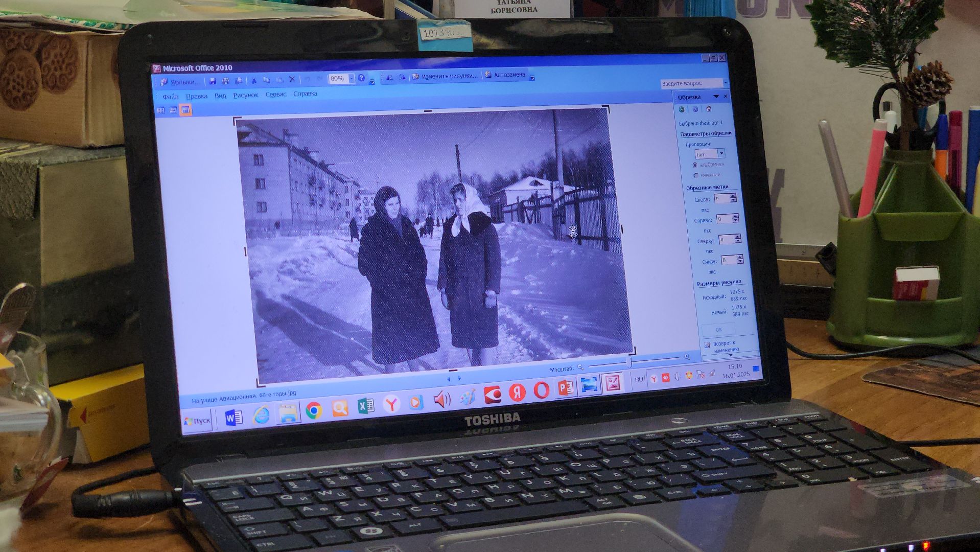This screenshot has width=980, height=552.
Task: Open the Пропорции dropdown showing Нет
Action: [x=721, y=153]
